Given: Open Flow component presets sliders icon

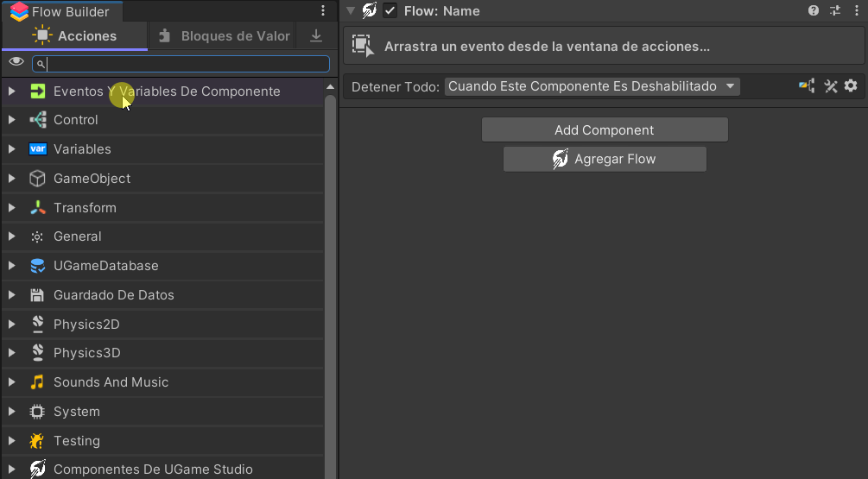Looking at the screenshot, I should (834, 11).
